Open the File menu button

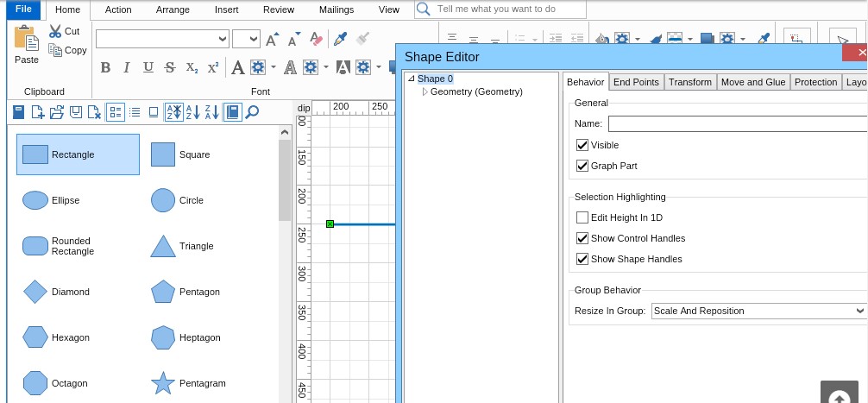coord(23,9)
